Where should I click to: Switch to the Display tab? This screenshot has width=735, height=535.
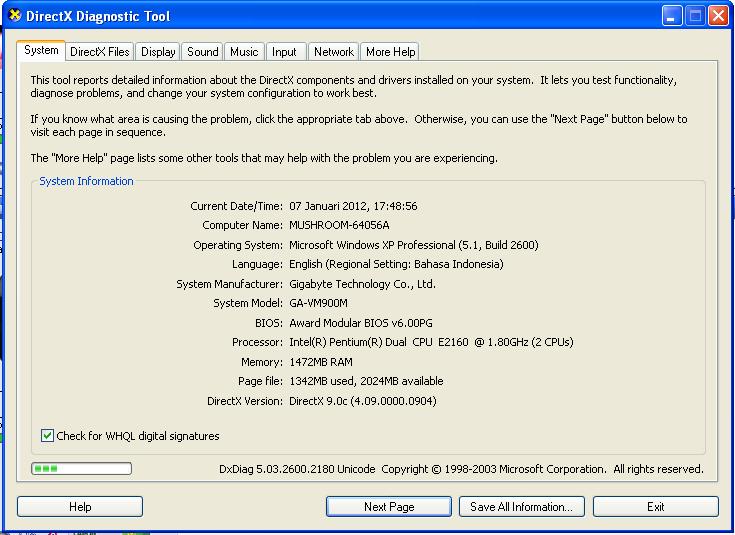coord(158,52)
